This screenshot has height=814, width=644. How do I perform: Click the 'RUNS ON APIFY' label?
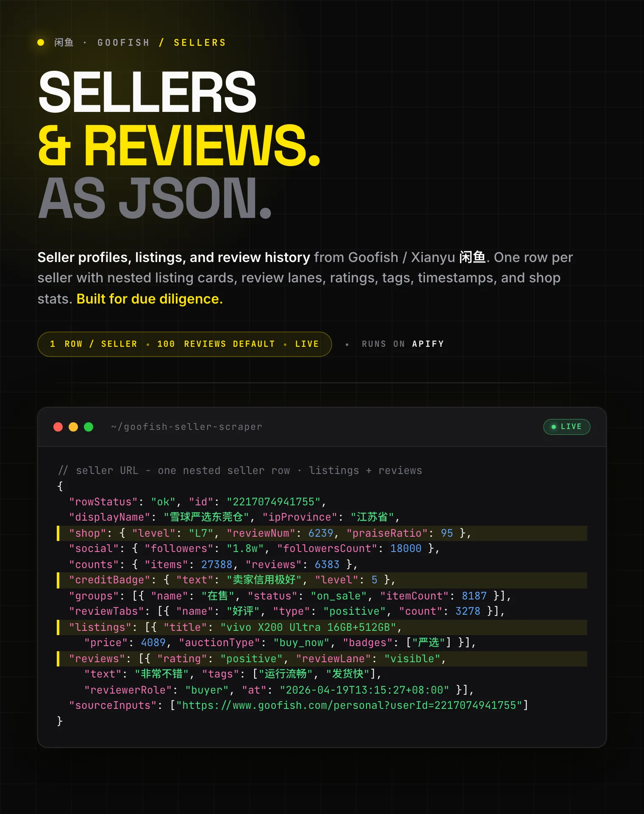(x=402, y=344)
